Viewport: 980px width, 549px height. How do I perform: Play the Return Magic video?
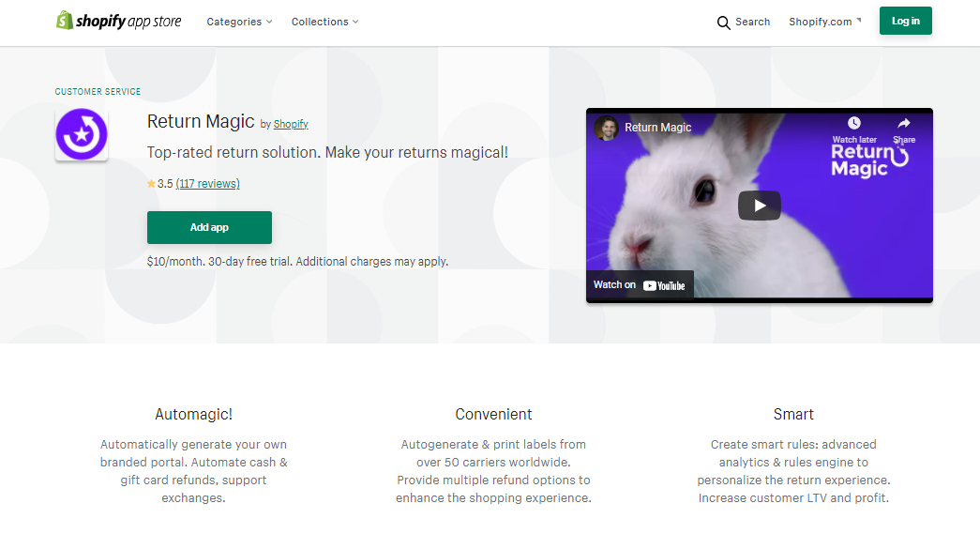(760, 206)
